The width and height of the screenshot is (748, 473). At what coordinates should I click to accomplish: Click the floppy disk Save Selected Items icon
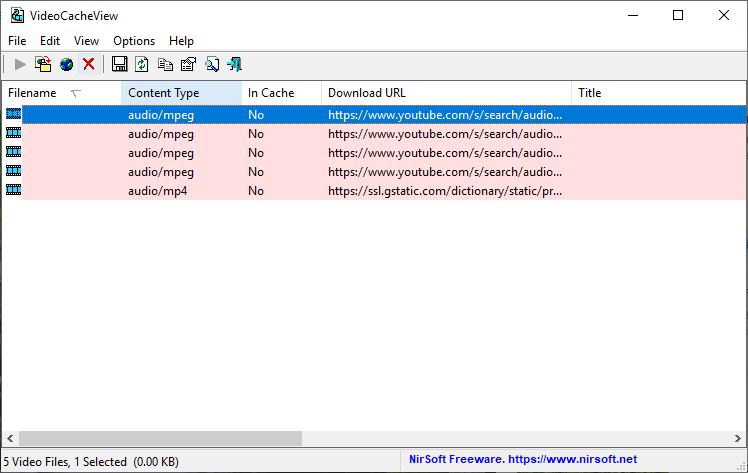(x=119, y=64)
